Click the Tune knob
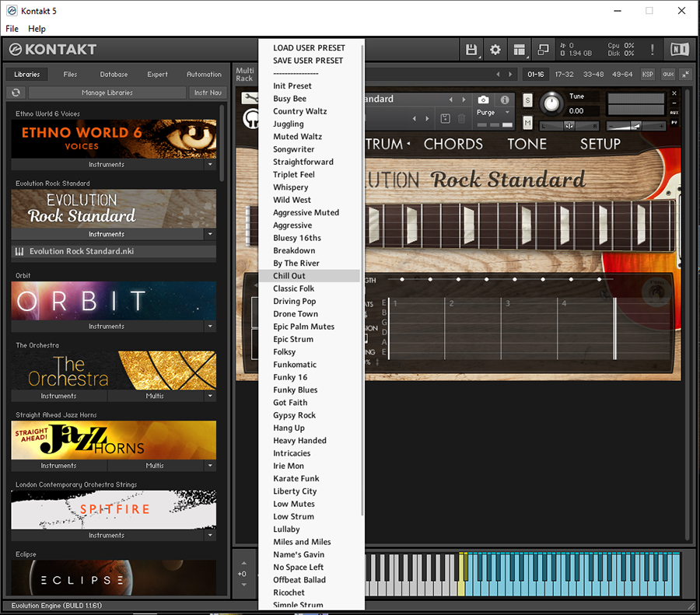This screenshot has height=615, width=700. point(551,103)
